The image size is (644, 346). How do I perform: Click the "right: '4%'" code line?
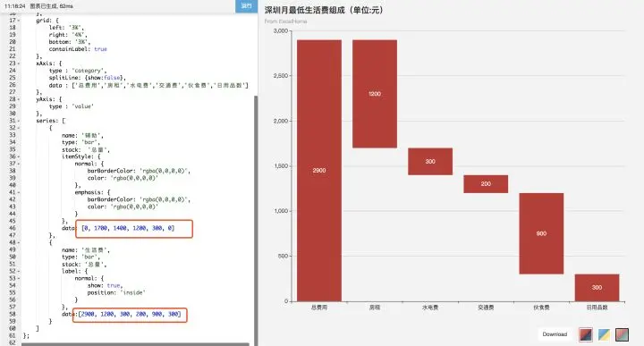(68, 35)
